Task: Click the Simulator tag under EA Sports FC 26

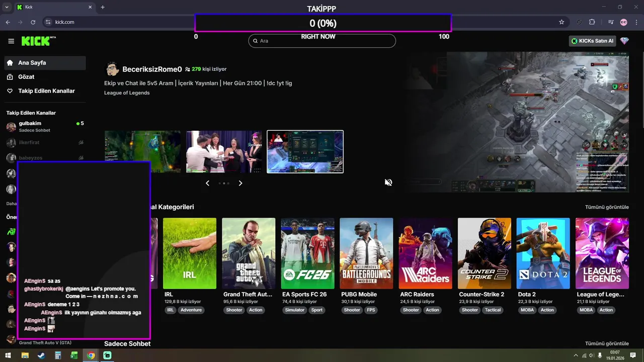Action: [x=295, y=310]
